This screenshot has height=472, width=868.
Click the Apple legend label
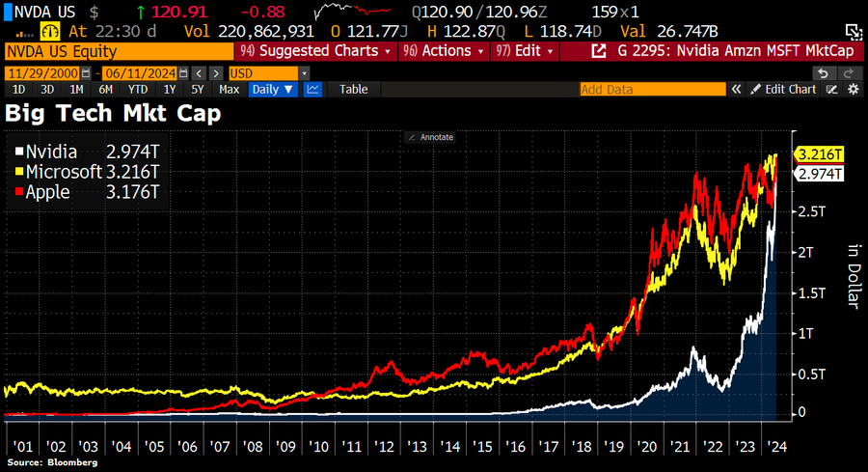[x=47, y=192]
